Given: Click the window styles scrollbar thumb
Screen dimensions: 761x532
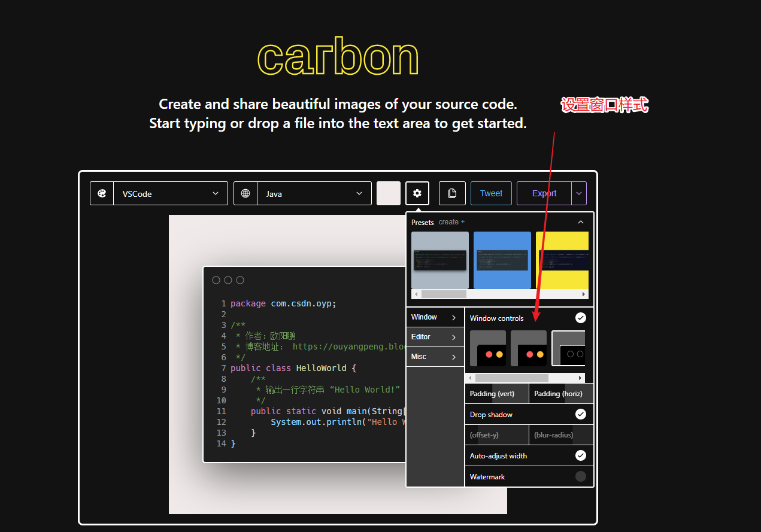Looking at the screenshot, I should click(512, 378).
